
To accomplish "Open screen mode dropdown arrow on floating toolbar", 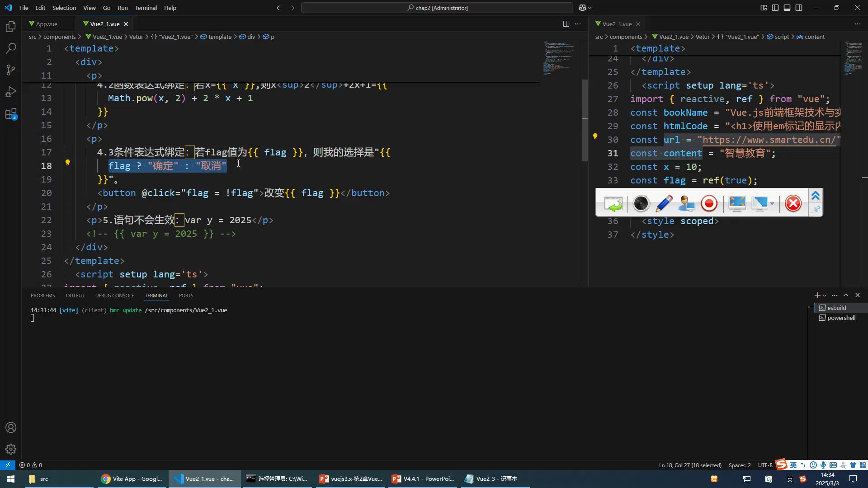I will coord(772,204).
